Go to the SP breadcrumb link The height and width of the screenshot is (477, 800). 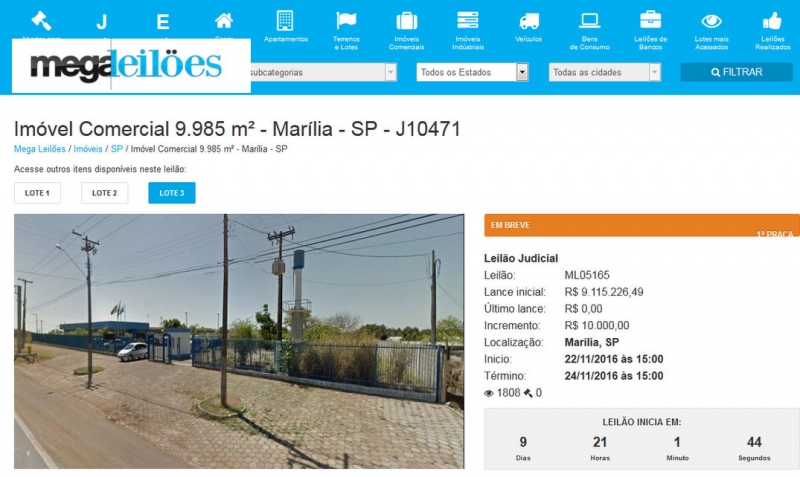click(117, 149)
